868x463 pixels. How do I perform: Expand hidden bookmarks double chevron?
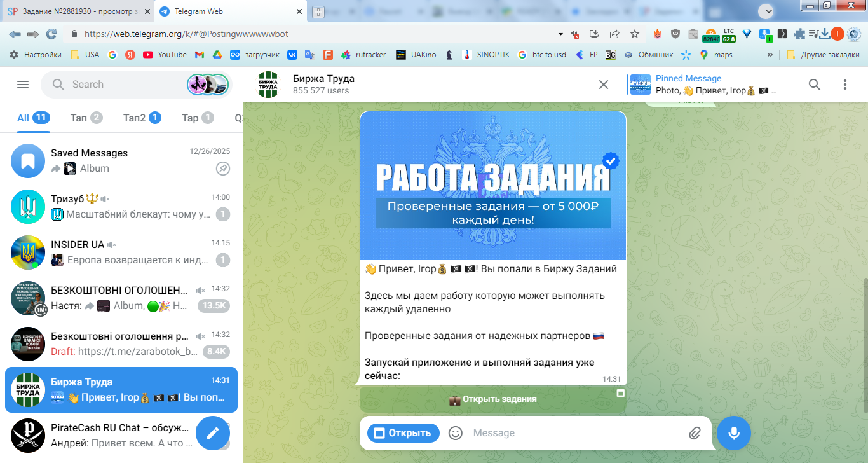770,55
